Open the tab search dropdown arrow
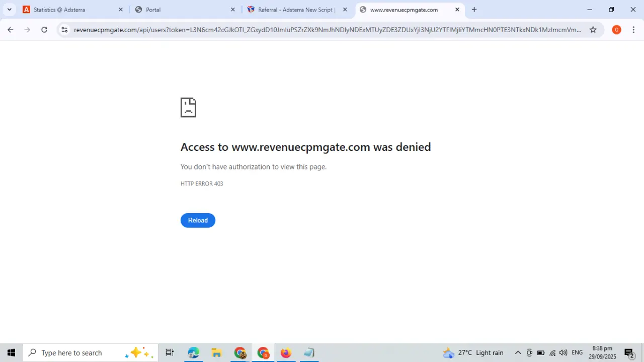The height and width of the screenshot is (362, 644). click(9, 10)
